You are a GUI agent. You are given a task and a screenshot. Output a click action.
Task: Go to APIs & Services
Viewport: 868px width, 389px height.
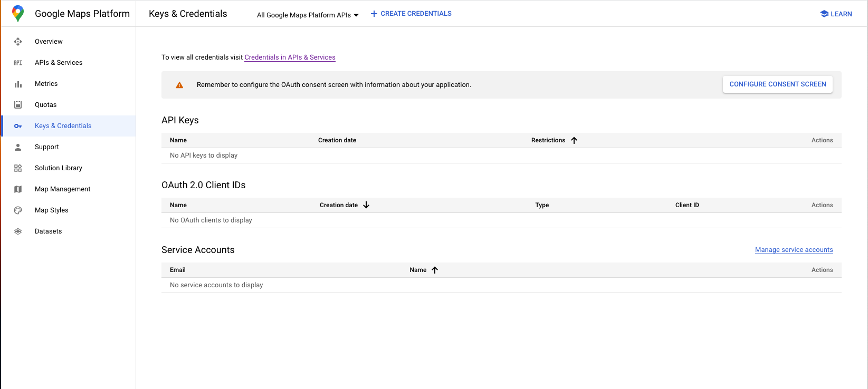pos(69,63)
